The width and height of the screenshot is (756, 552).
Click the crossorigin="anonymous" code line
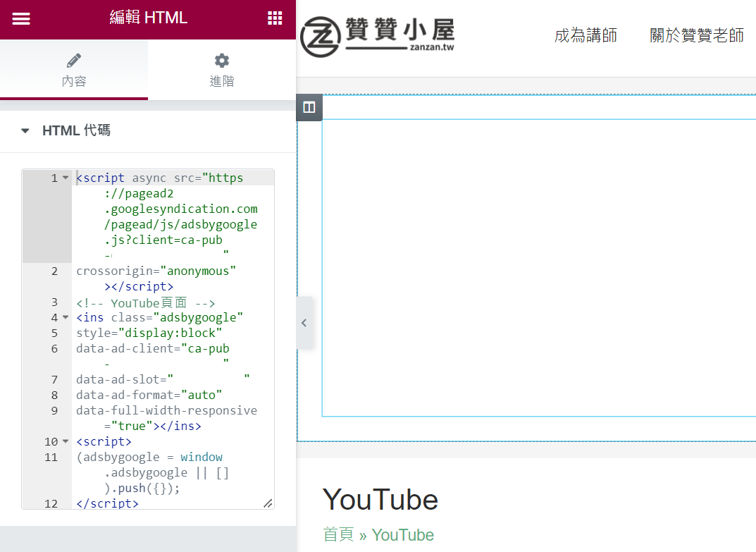pos(156,271)
